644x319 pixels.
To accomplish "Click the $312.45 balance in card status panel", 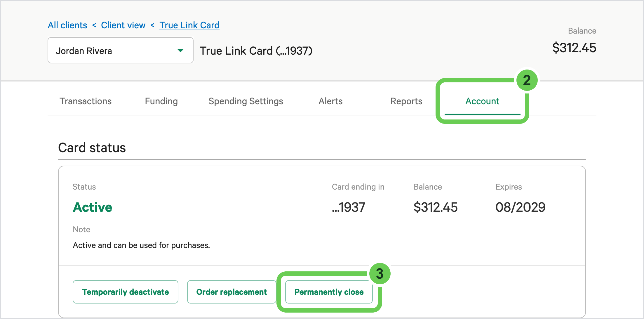I will (x=436, y=207).
